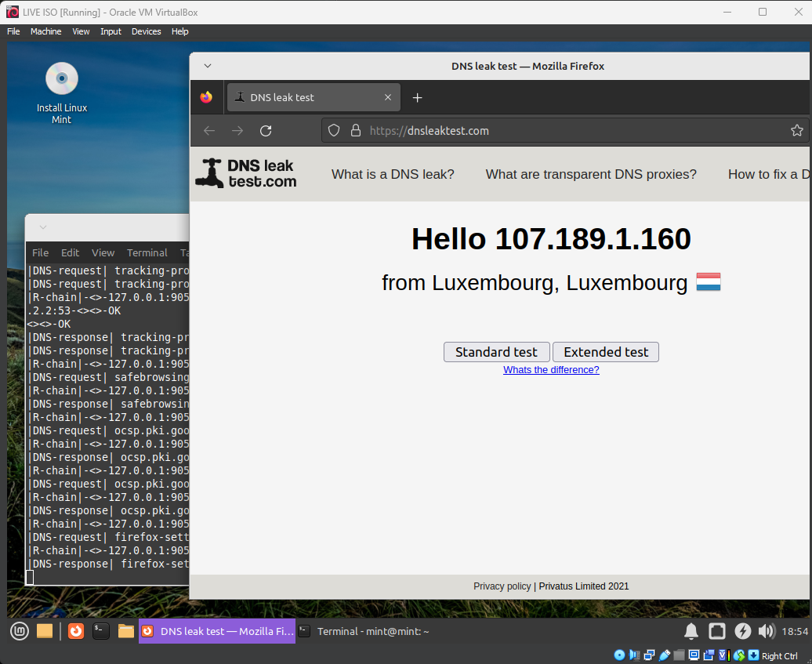The height and width of the screenshot is (664, 812).
Task: Open the Privacy policy link
Action: [x=502, y=586]
